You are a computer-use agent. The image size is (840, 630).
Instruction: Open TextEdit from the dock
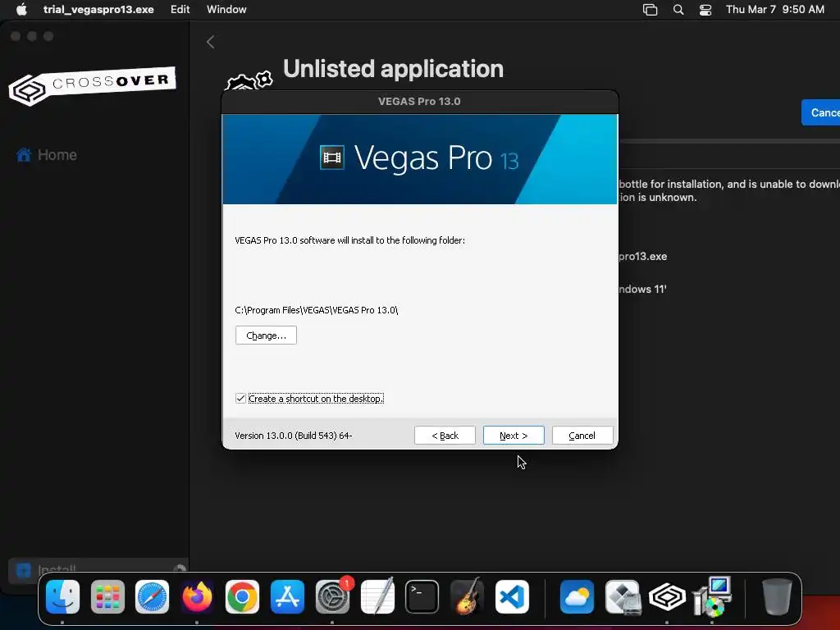pos(377,597)
